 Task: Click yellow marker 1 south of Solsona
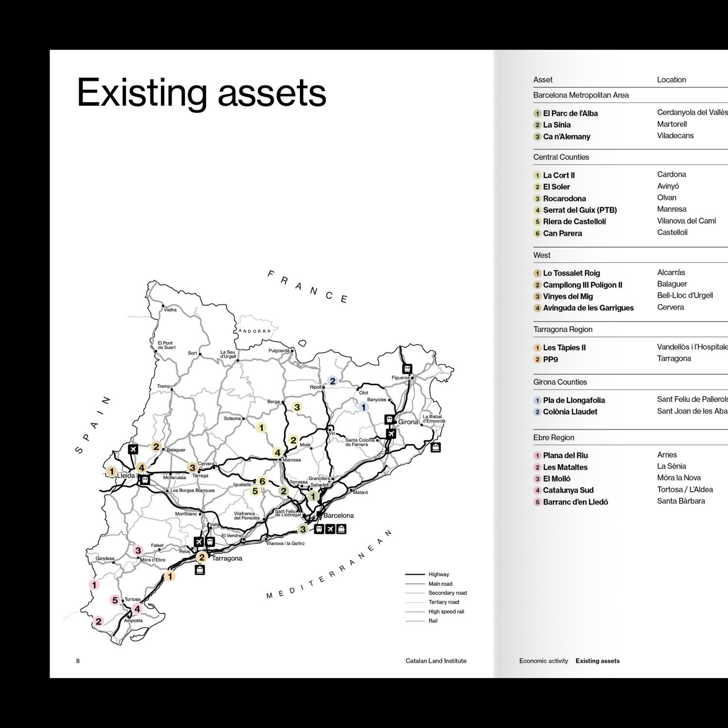(261, 428)
